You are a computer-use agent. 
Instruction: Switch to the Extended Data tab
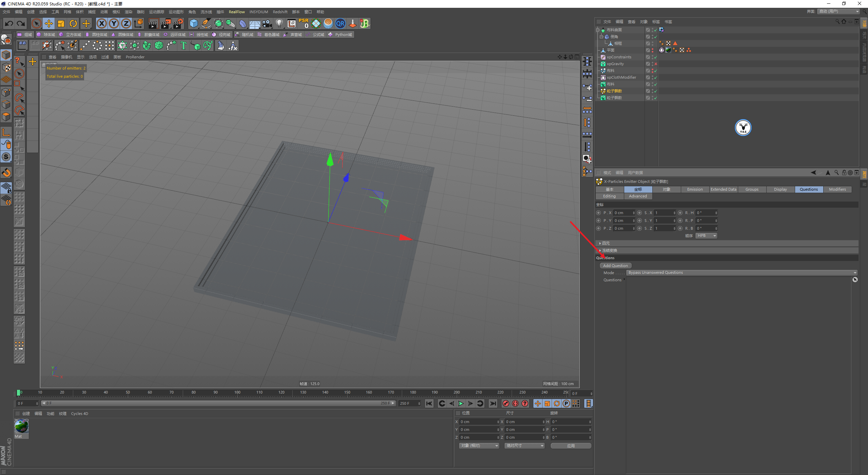tap(723, 189)
